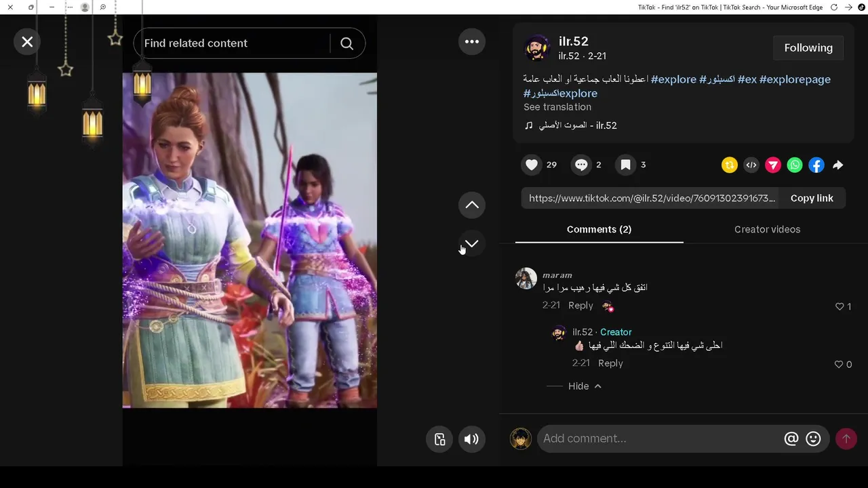Open the #explore hashtag link
The height and width of the screenshot is (488, 868).
click(x=673, y=79)
